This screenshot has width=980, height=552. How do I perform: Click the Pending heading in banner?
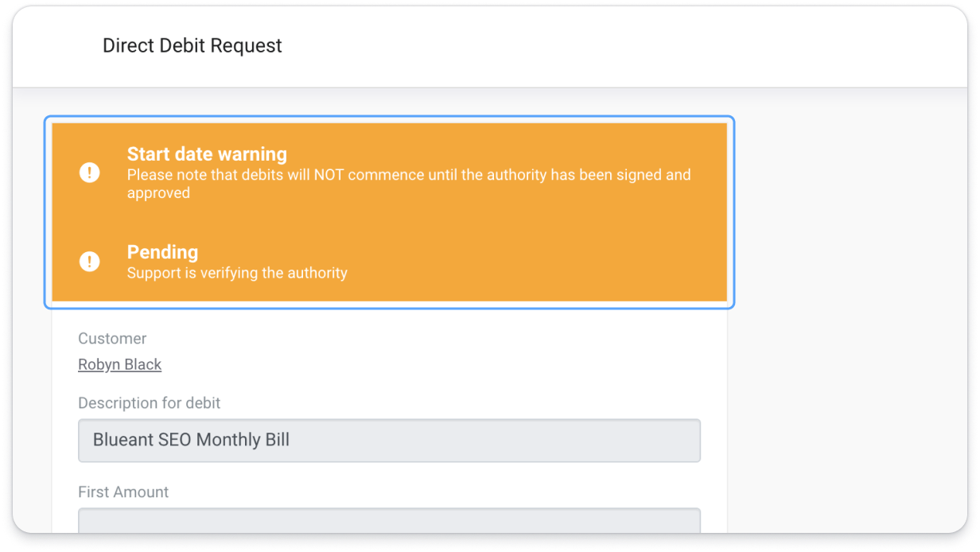click(x=162, y=252)
